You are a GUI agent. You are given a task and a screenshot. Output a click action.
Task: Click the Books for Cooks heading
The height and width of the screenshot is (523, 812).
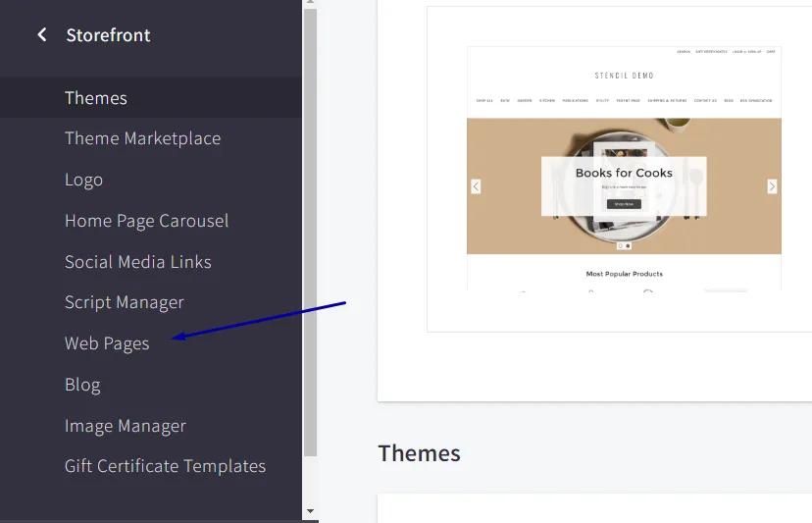tap(624, 173)
